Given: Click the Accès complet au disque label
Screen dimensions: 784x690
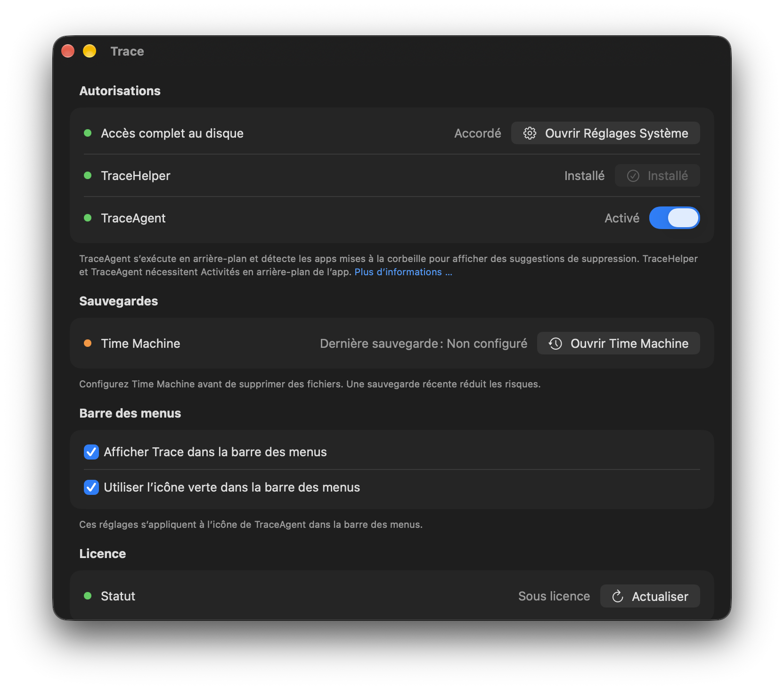Looking at the screenshot, I should tap(172, 133).
